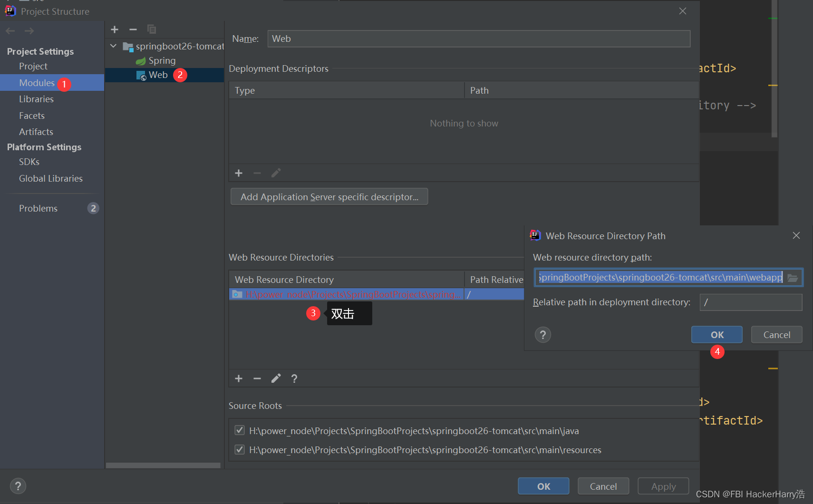This screenshot has width=813, height=504.
Task: Close Web Resource Directory Path dialog
Action: (x=796, y=235)
